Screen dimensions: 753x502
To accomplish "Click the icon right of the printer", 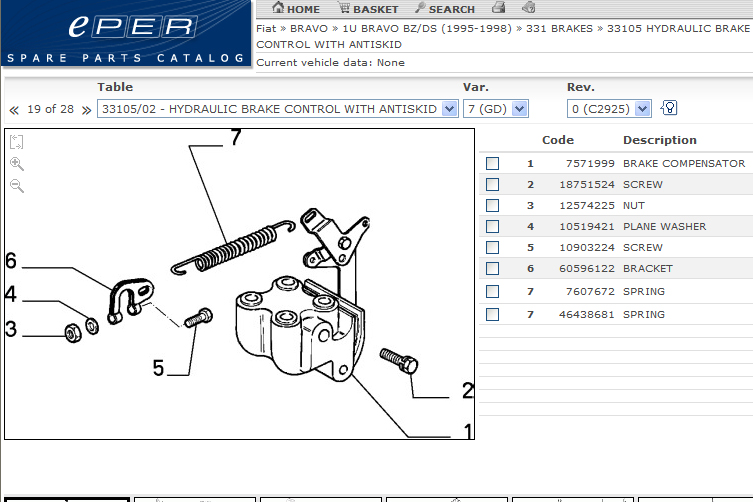I will pos(528,9).
